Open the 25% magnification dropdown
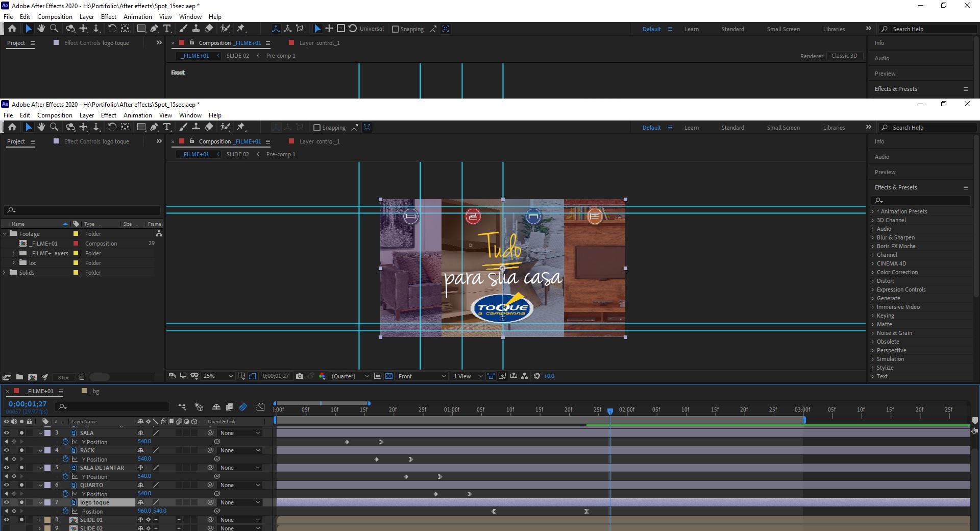The width and height of the screenshot is (980, 531). [217, 376]
